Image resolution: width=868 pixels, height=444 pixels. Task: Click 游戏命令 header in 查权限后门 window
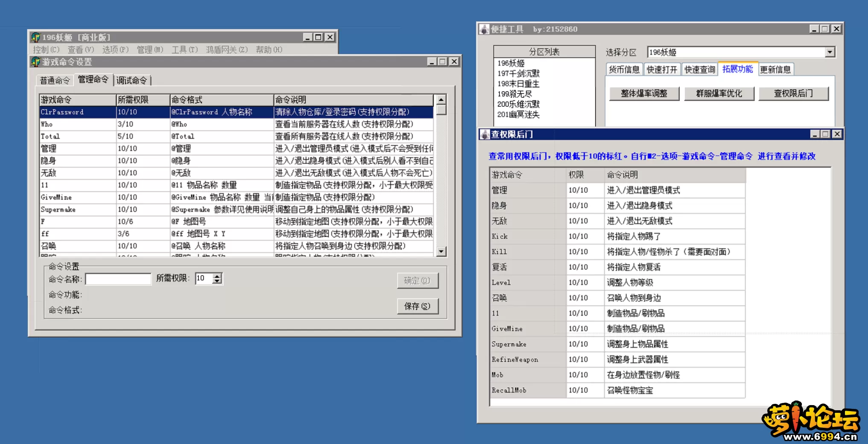tap(528, 175)
